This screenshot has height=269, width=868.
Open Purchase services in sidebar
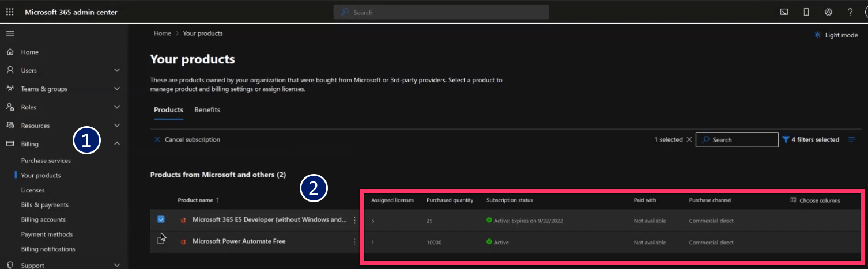tap(46, 161)
